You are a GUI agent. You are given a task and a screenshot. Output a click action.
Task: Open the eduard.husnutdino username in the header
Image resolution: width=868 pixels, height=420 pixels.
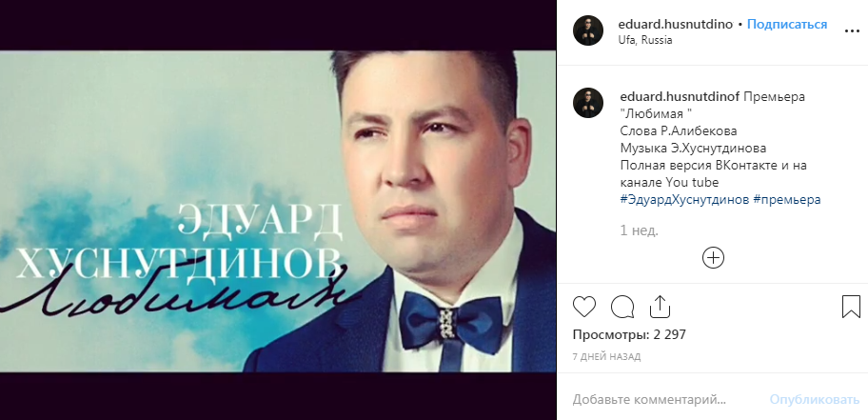click(x=676, y=25)
